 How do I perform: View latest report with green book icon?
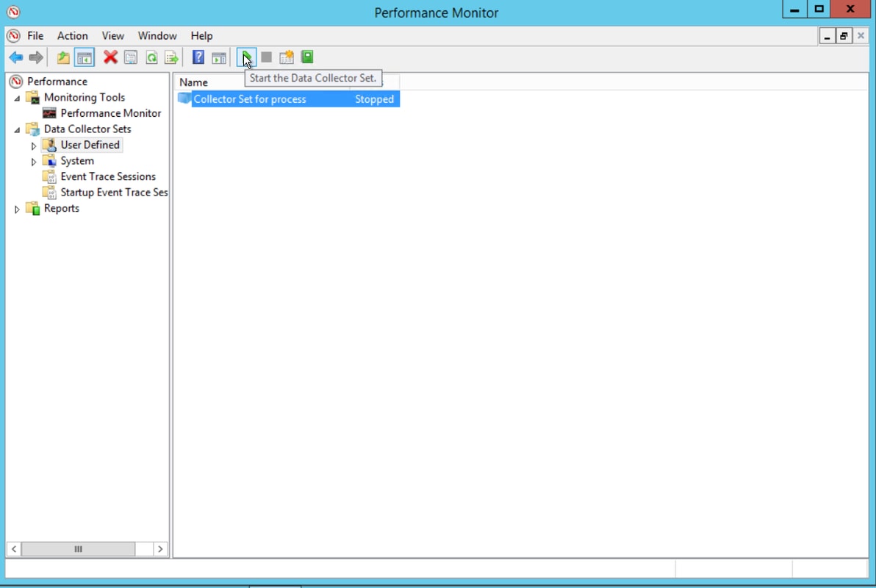tap(307, 57)
